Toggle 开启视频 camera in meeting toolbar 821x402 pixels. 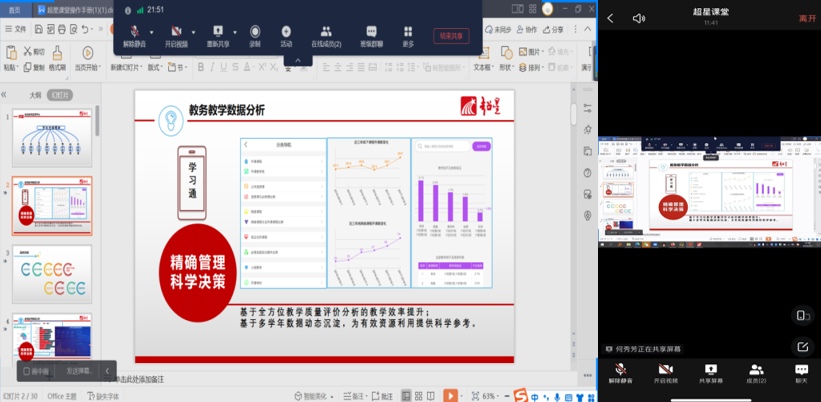(176, 32)
